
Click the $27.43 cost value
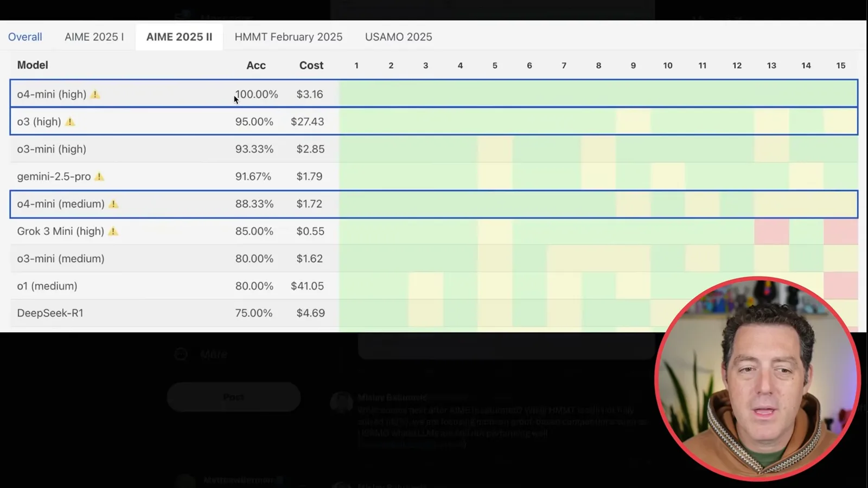click(x=308, y=121)
